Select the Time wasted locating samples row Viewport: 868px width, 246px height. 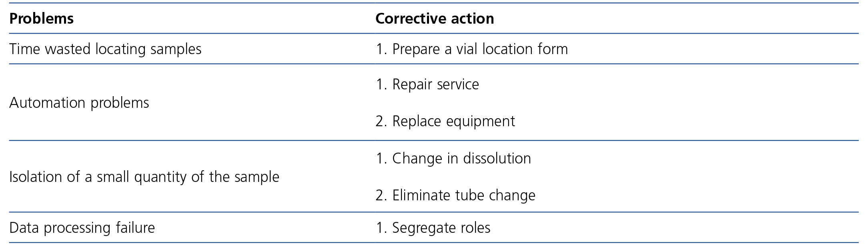(105, 49)
